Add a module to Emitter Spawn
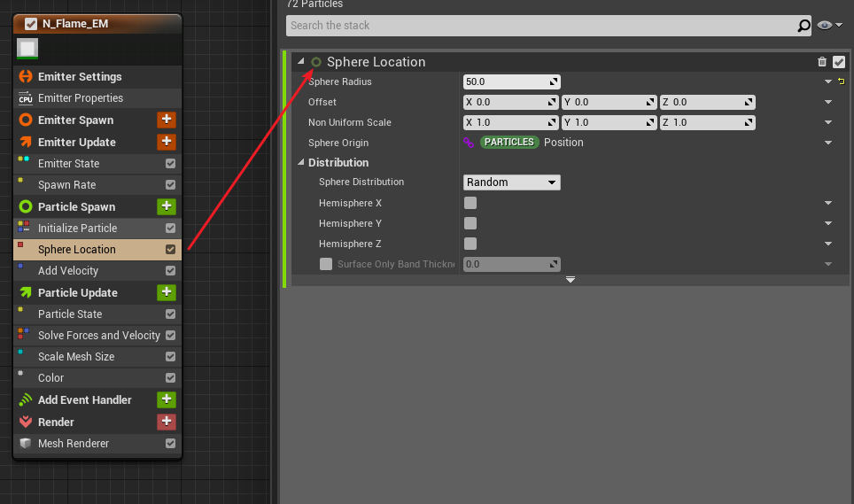Screen dimensions: 854x504 (x=167, y=120)
